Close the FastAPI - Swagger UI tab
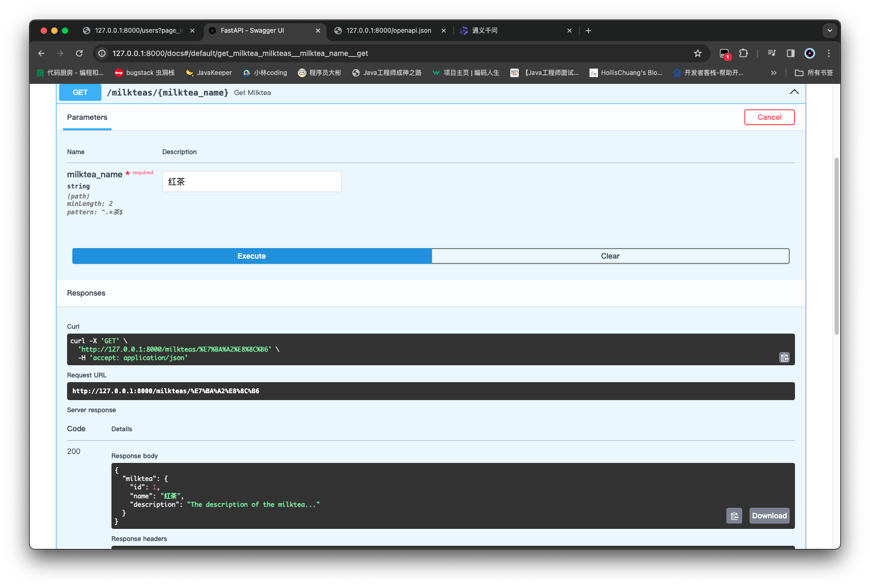 point(318,31)
